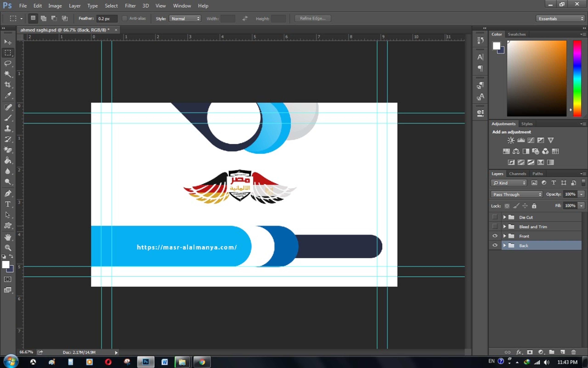Image resolution: width=588 pixels, height=368 pixels.
Task: Toggle lock transparent pixels
Action: click(507, 206)
